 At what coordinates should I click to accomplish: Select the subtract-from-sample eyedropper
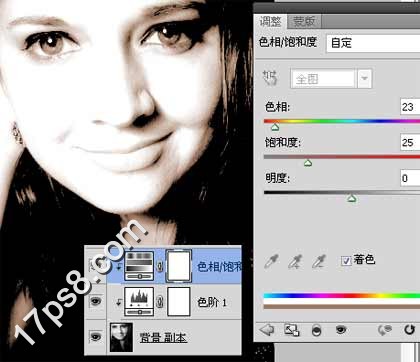coord(318,261)
